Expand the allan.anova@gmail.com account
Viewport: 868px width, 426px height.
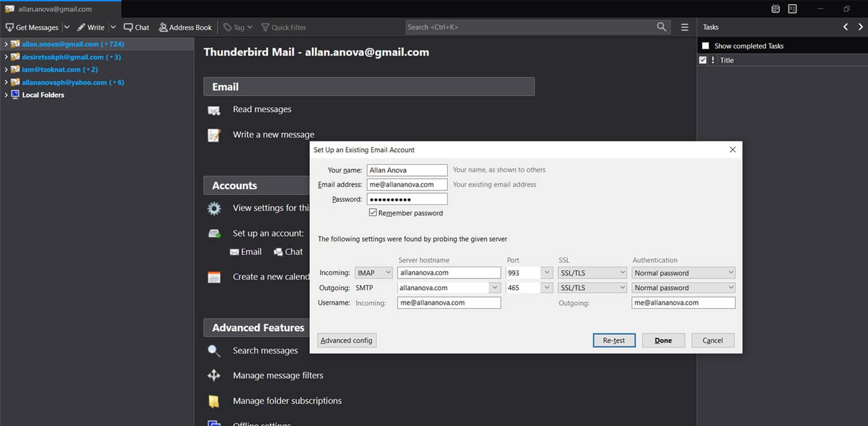6,44
